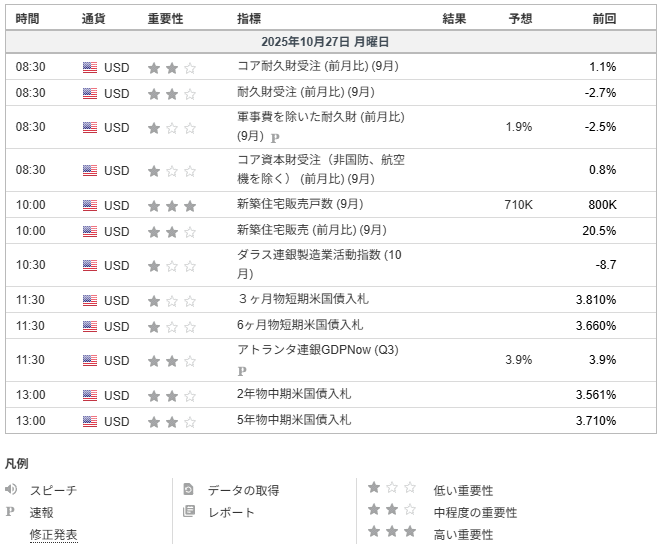Click the importance stars in the 5年物中期米国債入札 row
Screen dimensions: 662x550
point(171,421)
